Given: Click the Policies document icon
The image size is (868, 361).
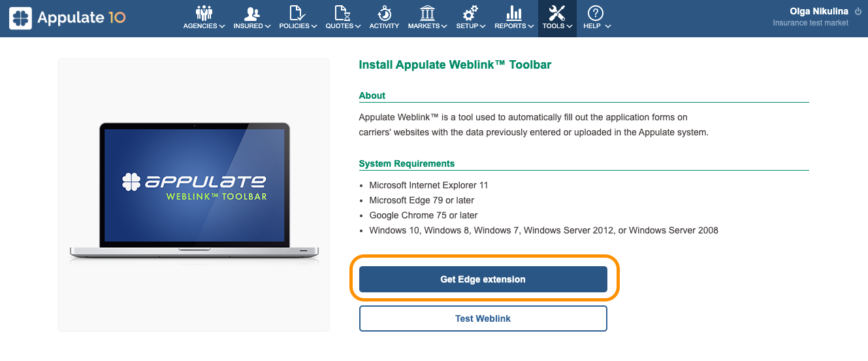Looking at the screenshot, I should (297, 12).
